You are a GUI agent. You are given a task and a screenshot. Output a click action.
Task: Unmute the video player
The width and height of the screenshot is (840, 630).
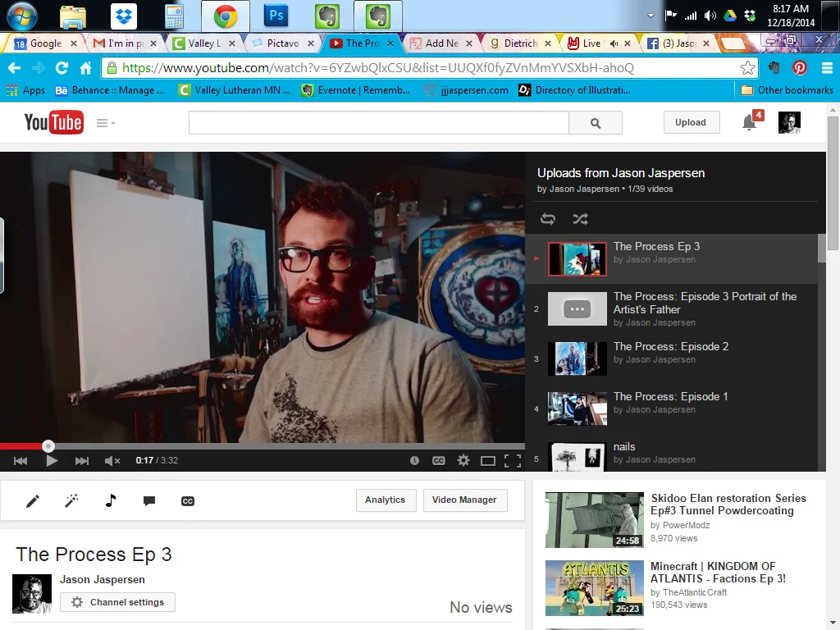pyautogui.click(x=112, y=460)
